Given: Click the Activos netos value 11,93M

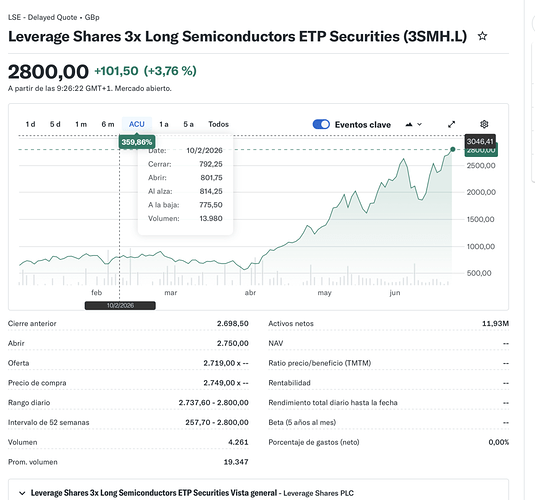Looking at the screenshot, I should point(495,324).
